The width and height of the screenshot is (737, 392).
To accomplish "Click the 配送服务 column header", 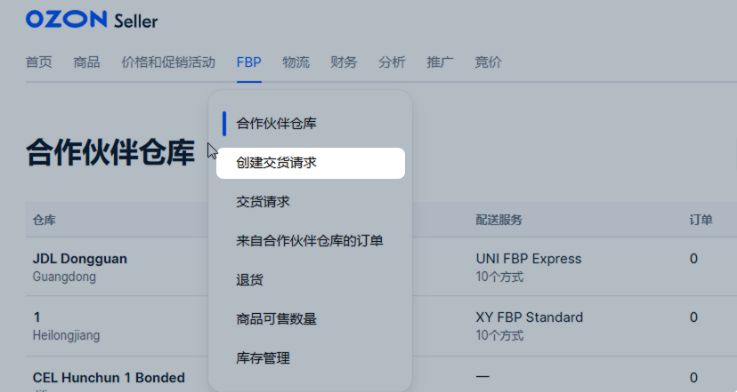I will click(499, 220).
